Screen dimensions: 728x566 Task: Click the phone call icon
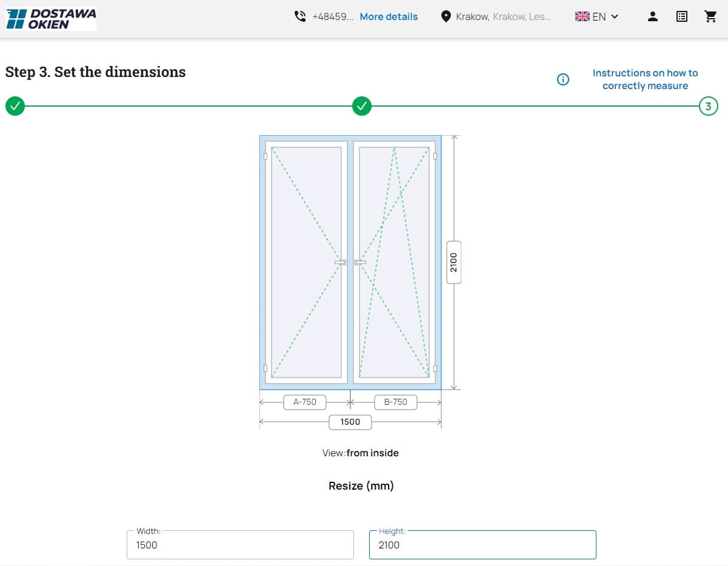click(x=300, y=16)
